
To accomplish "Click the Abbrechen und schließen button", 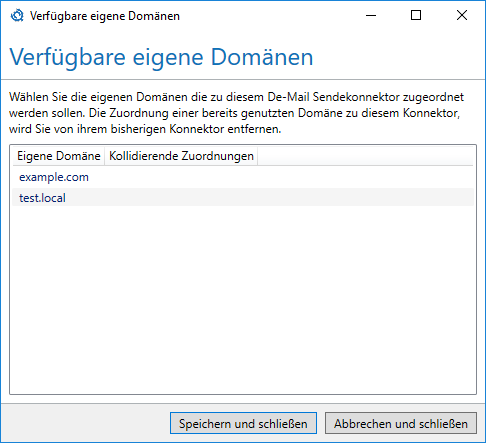I will (401, 423).
